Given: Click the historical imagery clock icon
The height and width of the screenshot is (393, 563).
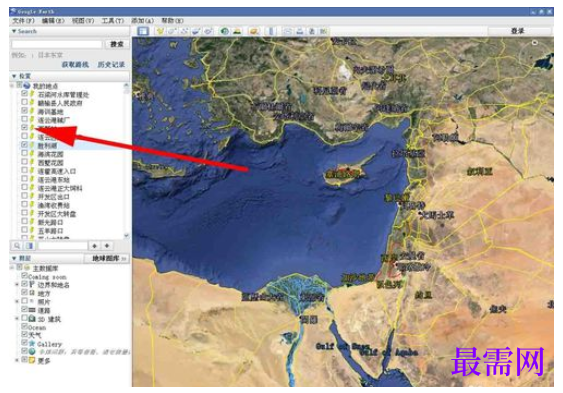Looking at the screenshot, I should coord(225,31).
